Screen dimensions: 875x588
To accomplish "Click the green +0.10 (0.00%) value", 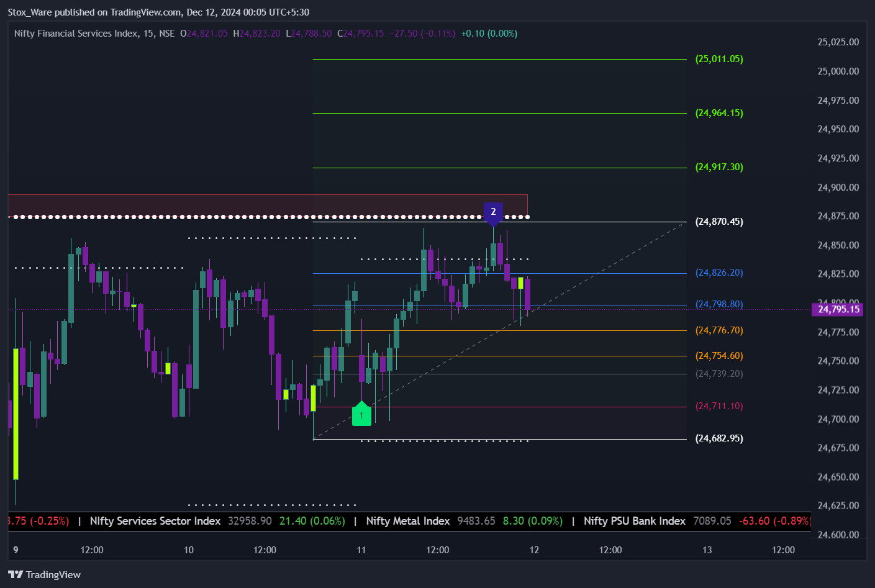I will point(489,34).
